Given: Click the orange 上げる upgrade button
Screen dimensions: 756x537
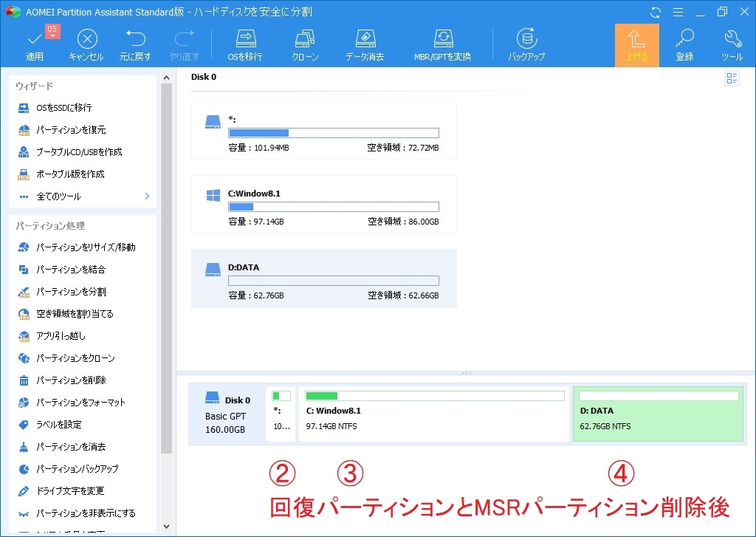Looking at the screenshot, I should [x=636, y=45].
